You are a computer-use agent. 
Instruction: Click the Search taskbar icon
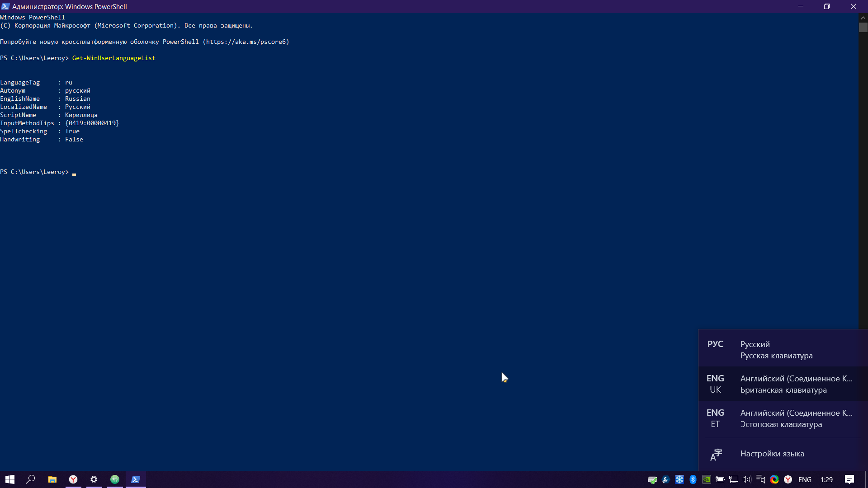coord(30,479)
